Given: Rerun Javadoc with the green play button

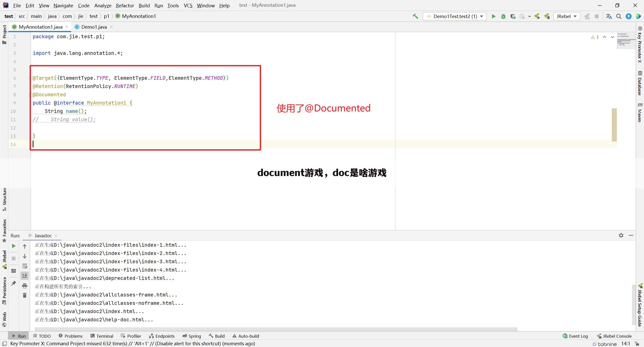Looking at the screenshot, I should (x=14, y=246).
